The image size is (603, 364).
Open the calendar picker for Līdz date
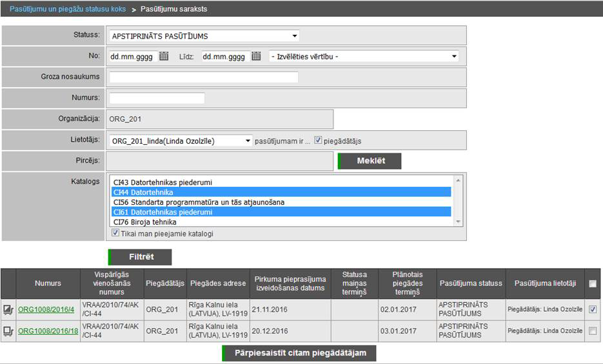[256, 57]
